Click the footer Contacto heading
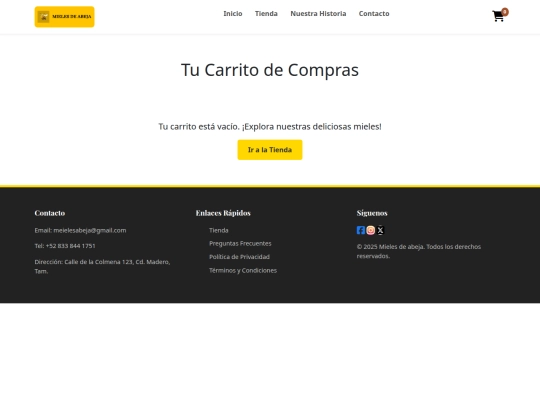Screen dimensions: 540x405 [50, 213]
